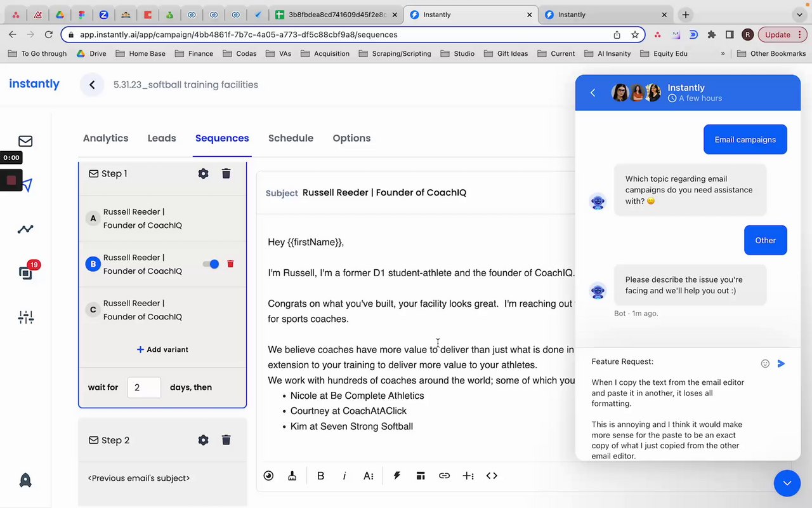
Task: Open the analytics trend line icon in sidebar
Action: click(x=25, y=229)
